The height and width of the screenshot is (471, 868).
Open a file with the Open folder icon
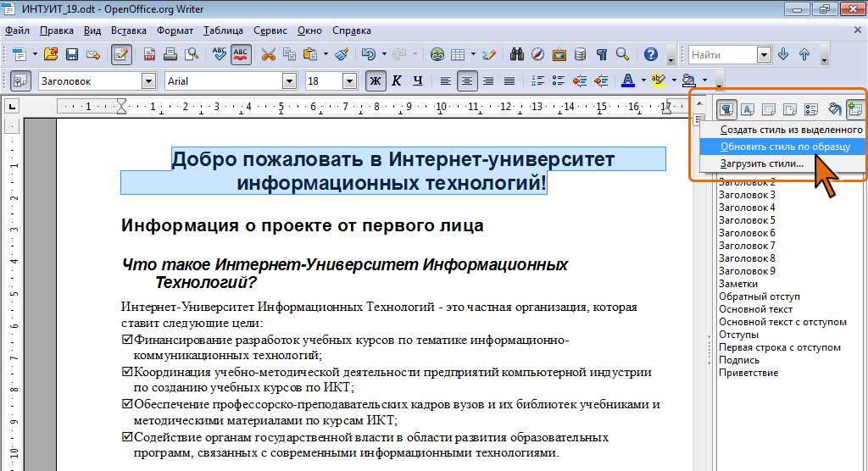tap(51, 54)
